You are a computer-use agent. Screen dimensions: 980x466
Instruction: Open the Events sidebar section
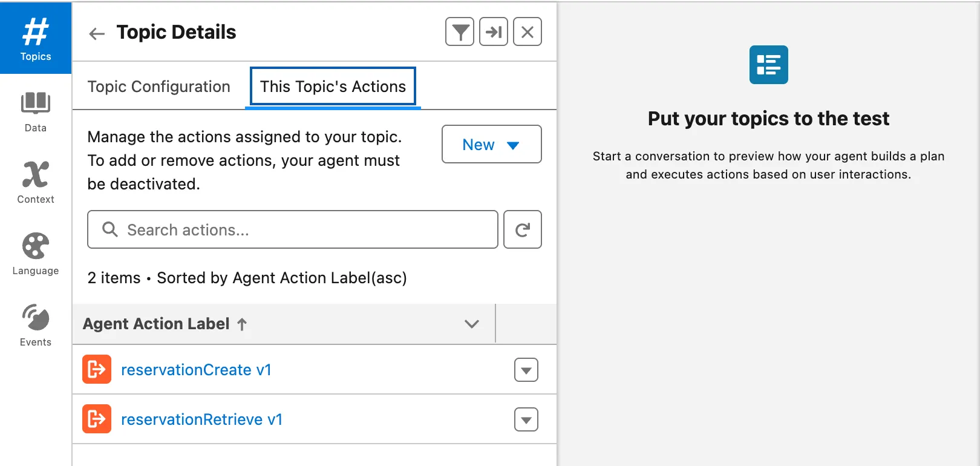click(36, 325)
